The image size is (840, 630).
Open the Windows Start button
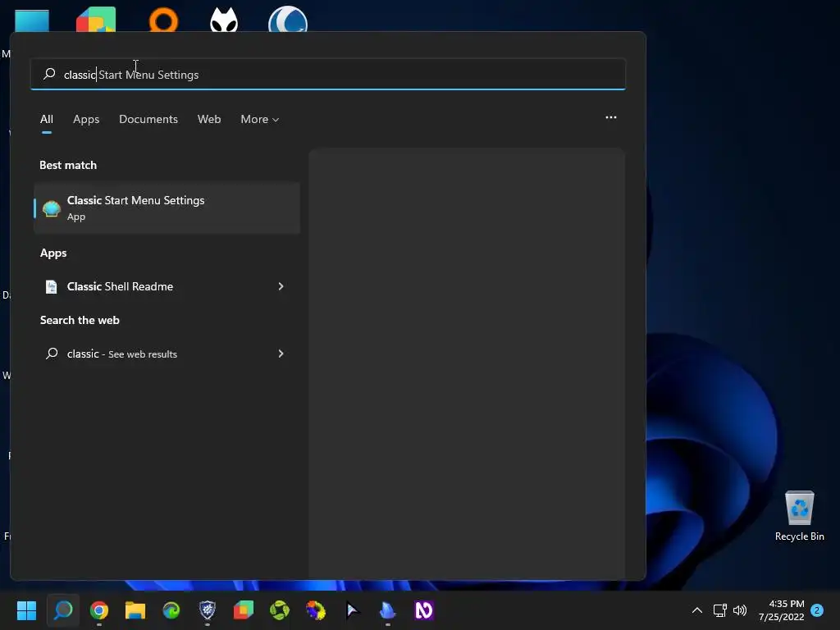pyautogui.click(x=26, y=610)
